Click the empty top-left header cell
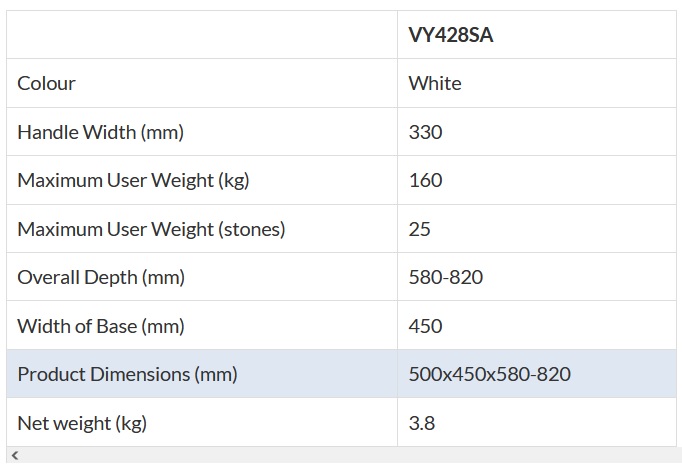 tap(202, 35)
